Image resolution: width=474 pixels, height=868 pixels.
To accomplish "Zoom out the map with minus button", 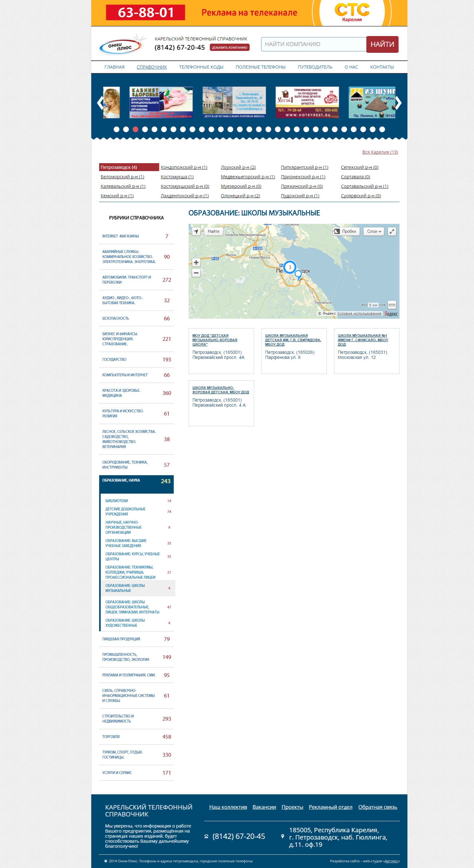I will coord(196,273).
